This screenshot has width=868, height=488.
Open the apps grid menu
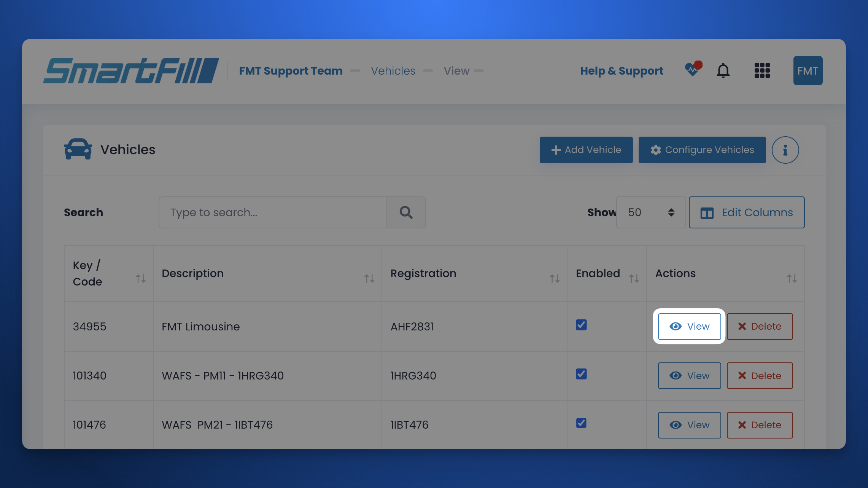(762, 71)
